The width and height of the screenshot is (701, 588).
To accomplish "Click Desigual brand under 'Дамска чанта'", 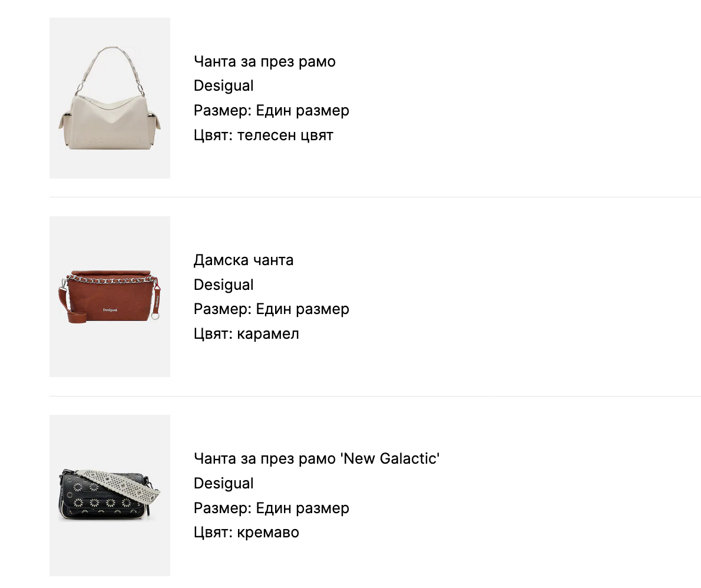I will [x=224, y=285].
